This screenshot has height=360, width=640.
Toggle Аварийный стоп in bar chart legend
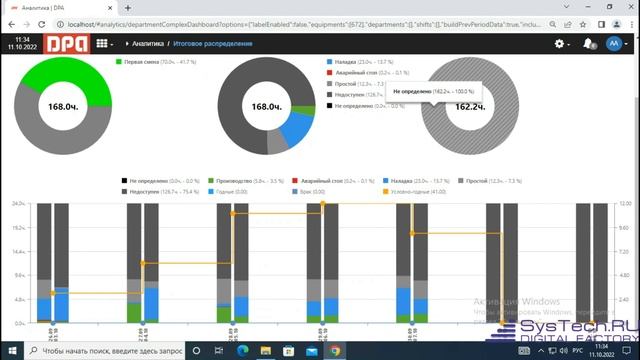click(333, 181)
